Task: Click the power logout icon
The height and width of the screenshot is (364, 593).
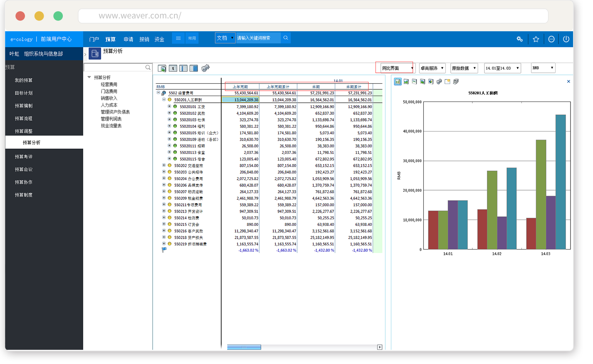Action: tap(566, 39)
